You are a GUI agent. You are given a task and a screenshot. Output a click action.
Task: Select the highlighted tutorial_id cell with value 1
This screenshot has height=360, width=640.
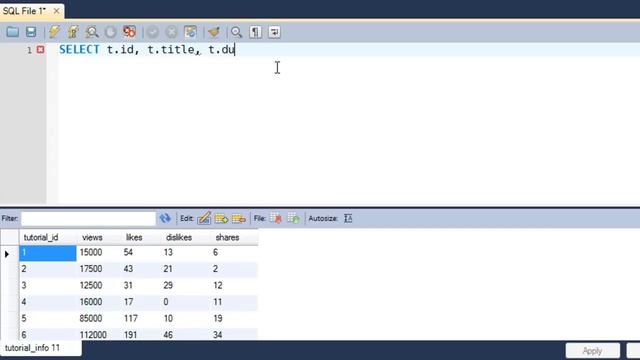(x=47, y=253)
